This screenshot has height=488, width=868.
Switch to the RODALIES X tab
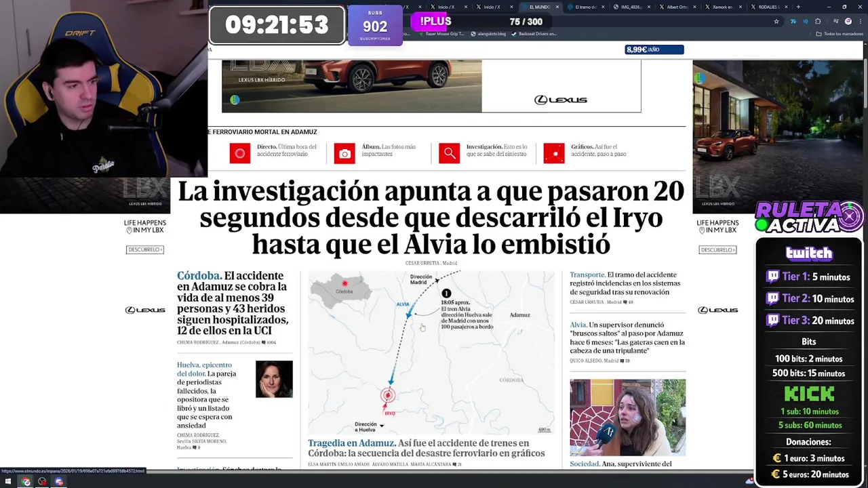click(768, 7)
